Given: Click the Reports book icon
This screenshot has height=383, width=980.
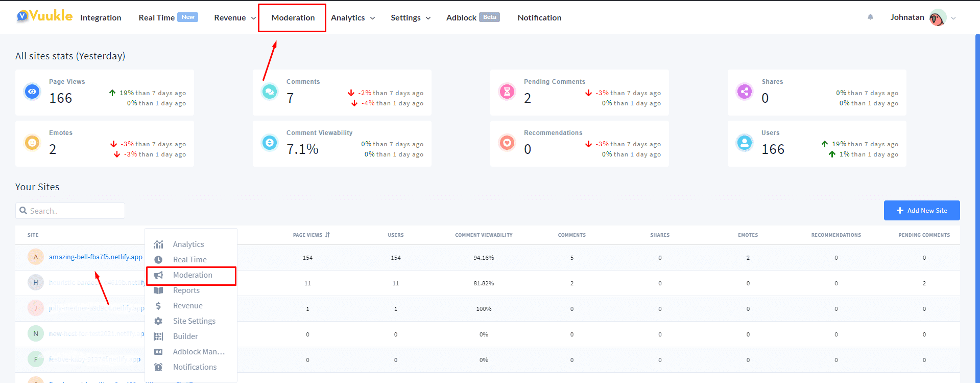Looking at the screenshot, I should point(158,290).
